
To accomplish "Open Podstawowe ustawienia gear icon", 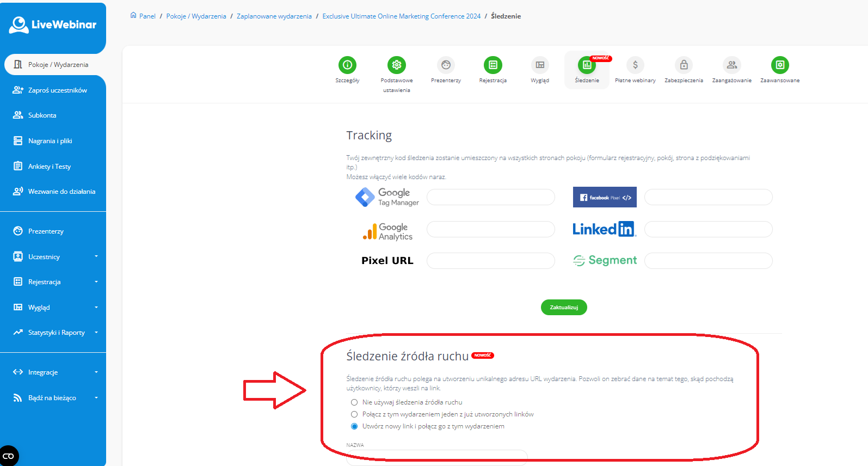I will tap(397, 65).
